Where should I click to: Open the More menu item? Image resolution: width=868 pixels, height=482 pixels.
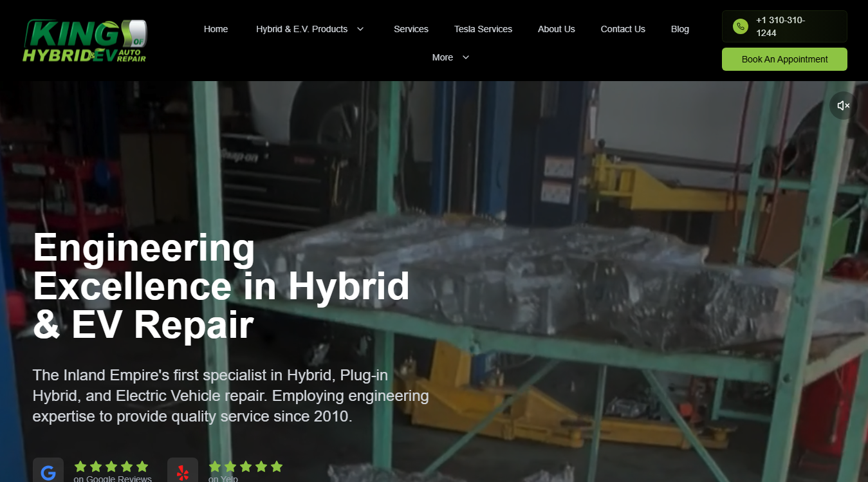coord(443,57)
